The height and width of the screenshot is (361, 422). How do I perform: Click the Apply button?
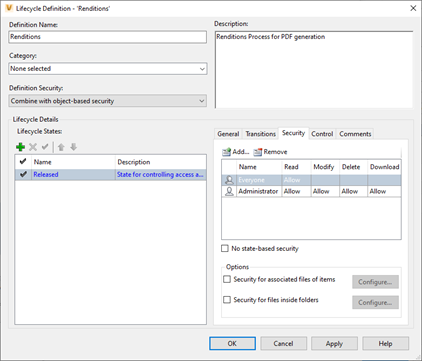point(334,343)
